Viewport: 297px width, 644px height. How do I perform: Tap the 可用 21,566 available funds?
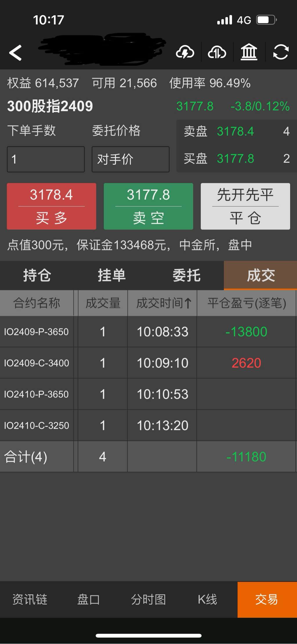pos(124,83)
